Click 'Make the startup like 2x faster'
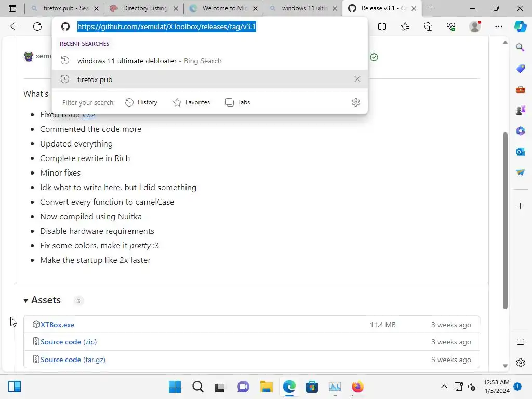This screenshot has width=532, height=399. coord(96,260)
